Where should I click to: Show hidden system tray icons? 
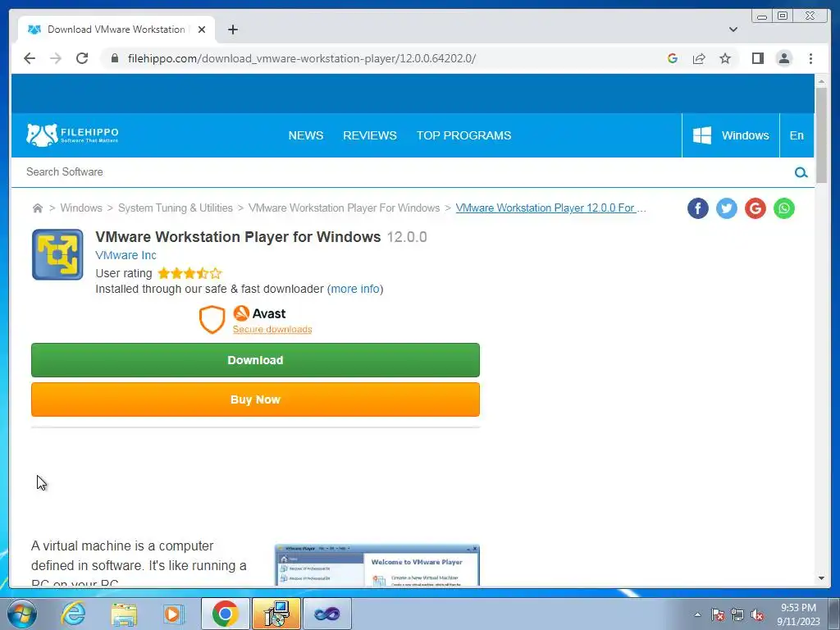click(x=697, y=614)
